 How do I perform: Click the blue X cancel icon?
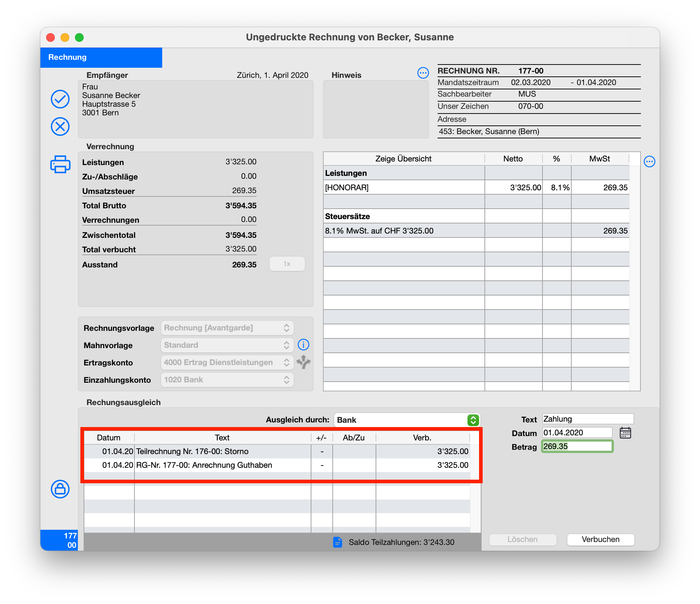60,126
